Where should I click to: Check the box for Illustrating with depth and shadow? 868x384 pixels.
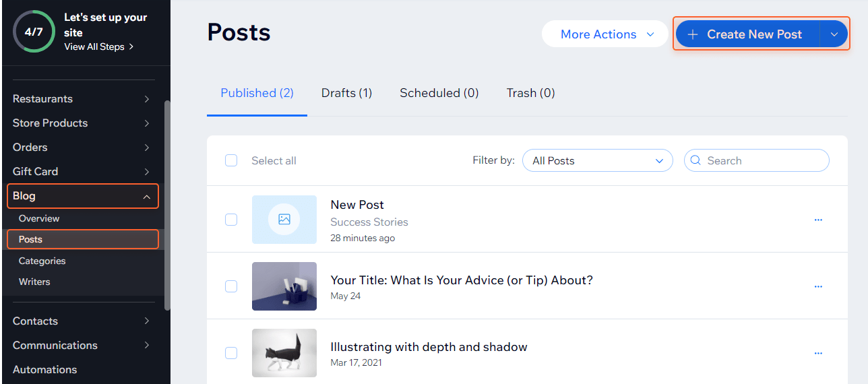pyautogui.click(x=231, y=353)
